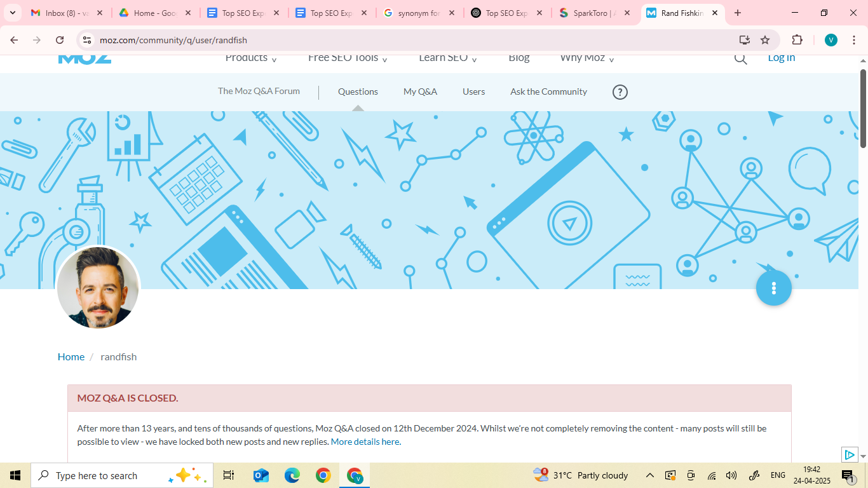Viewport: 868px width, 488px height.
Task: Click the volume speaker tray icon
Action: coord(731,475)
